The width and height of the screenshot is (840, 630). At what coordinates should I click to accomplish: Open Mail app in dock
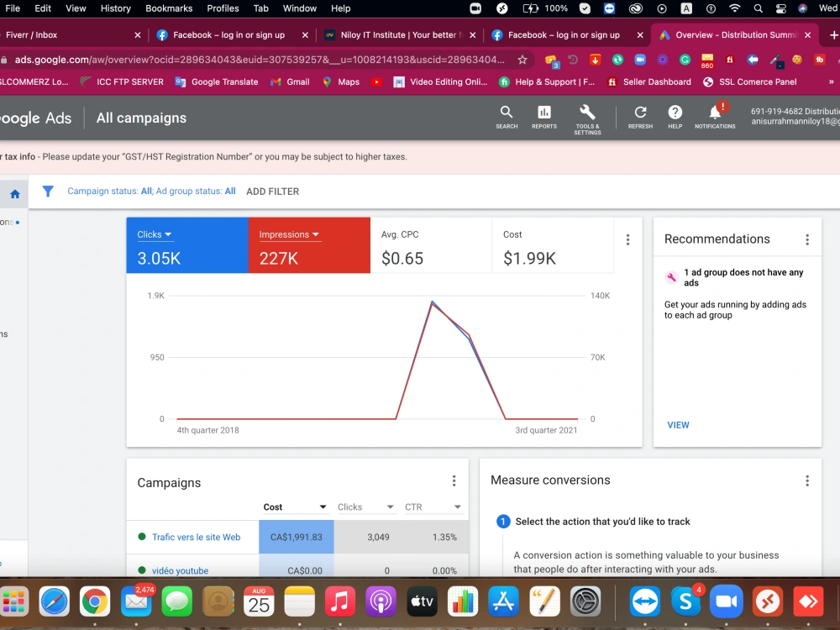click(x=136, y=601)
